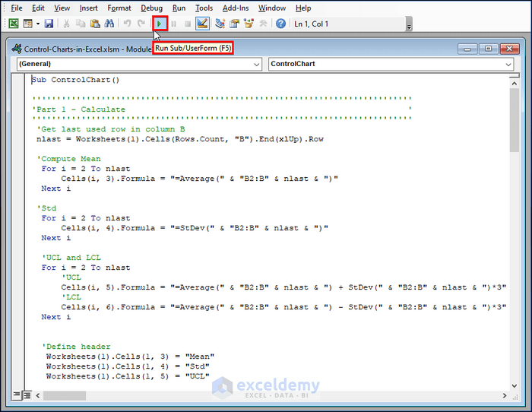Open the View menu

pos(62,8)
